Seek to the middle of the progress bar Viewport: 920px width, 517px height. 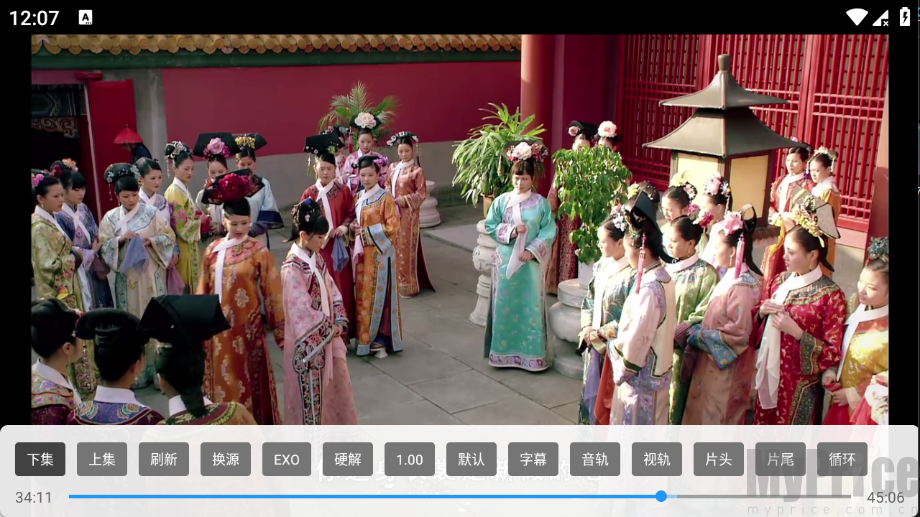(x=459, y=496)
